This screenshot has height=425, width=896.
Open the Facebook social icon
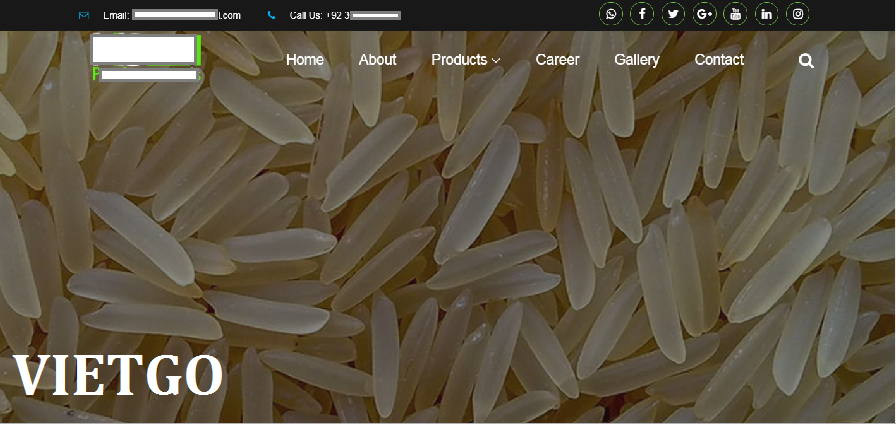click(642, 14)
